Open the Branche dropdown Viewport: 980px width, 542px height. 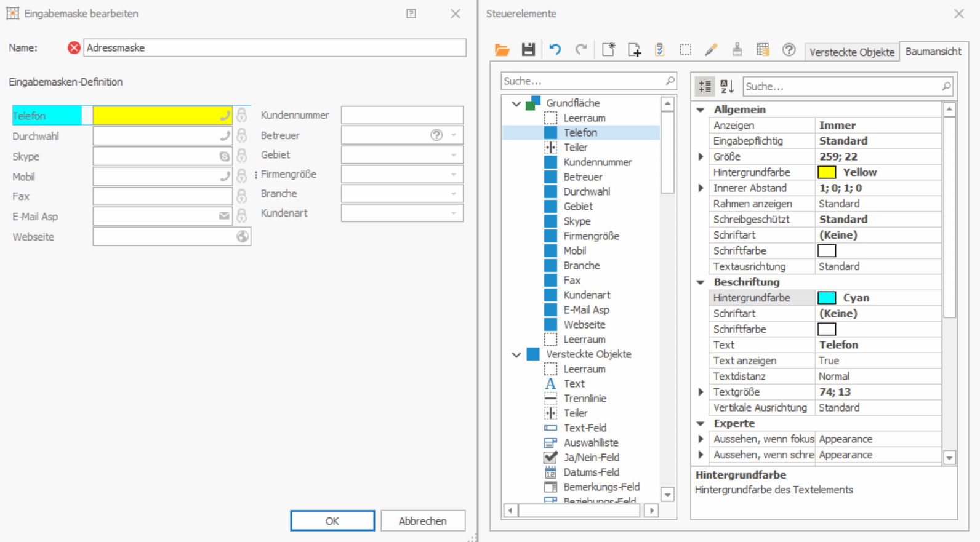454,194
